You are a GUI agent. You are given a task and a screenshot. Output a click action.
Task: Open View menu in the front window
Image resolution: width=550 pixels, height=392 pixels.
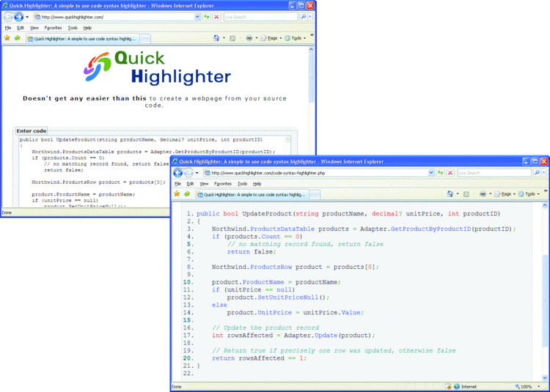pos(204,184)
